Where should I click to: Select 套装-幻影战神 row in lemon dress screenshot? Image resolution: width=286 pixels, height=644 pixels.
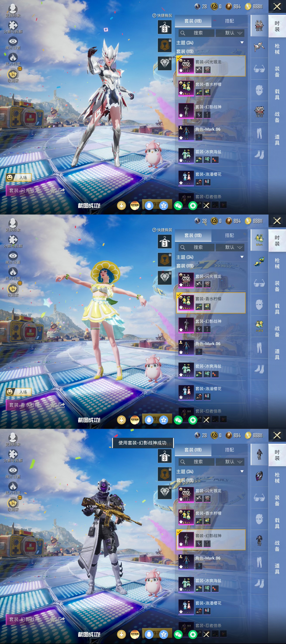[211, 325]
